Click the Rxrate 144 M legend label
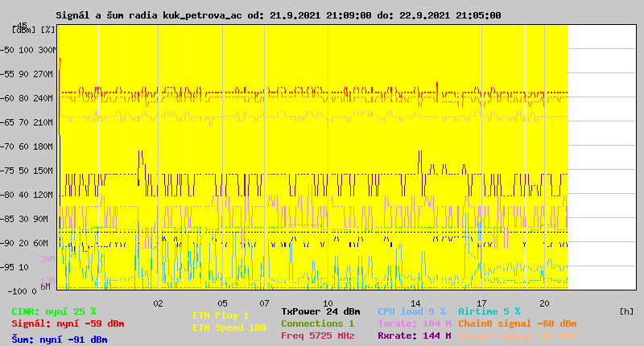The width and height of the screenshot is (644, 346). point(414,336)
